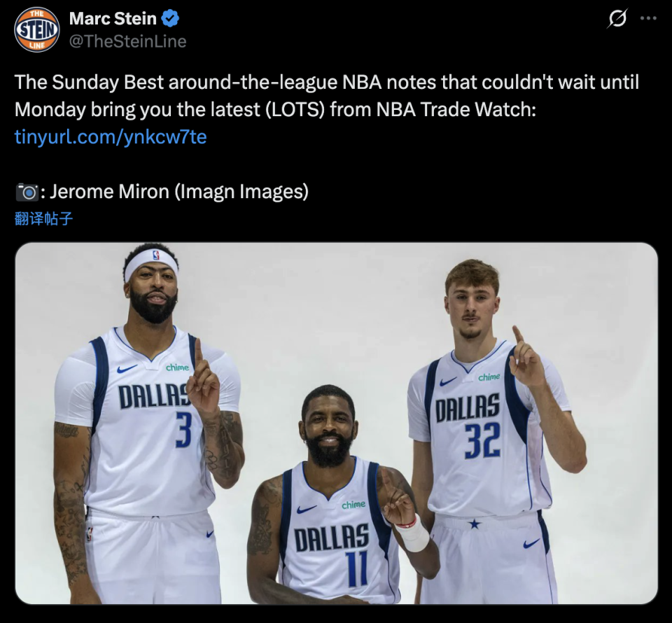This screenshot has width=672, height=623.
Task: Open The Stein Line profile avatar
Action: (37, 29)
